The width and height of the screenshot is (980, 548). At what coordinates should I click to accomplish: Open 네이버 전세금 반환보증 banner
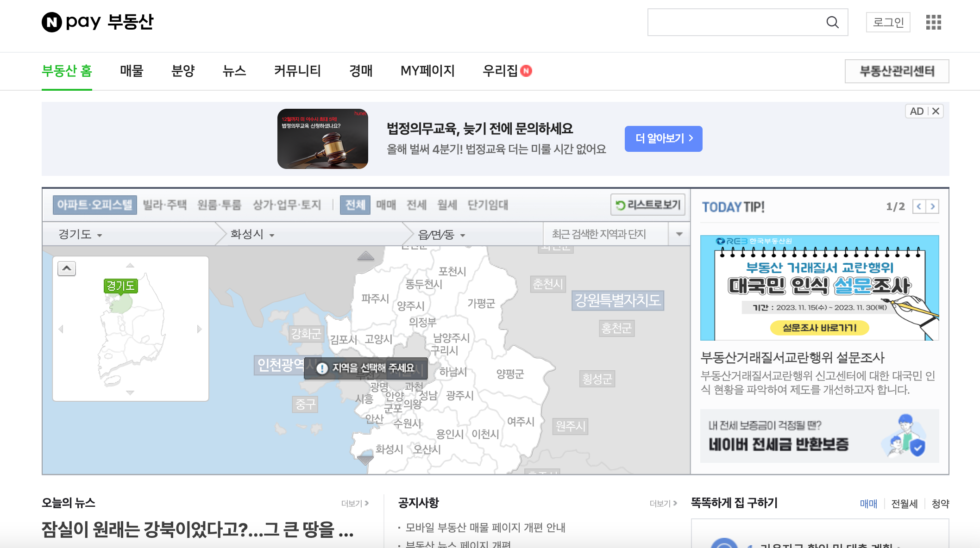coord(820,436)
